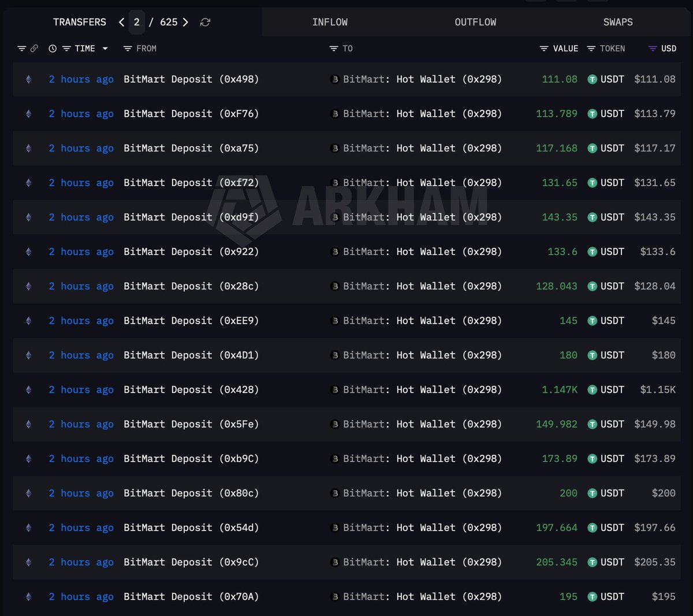Click the 117.168 value

(x=557, y=149)
